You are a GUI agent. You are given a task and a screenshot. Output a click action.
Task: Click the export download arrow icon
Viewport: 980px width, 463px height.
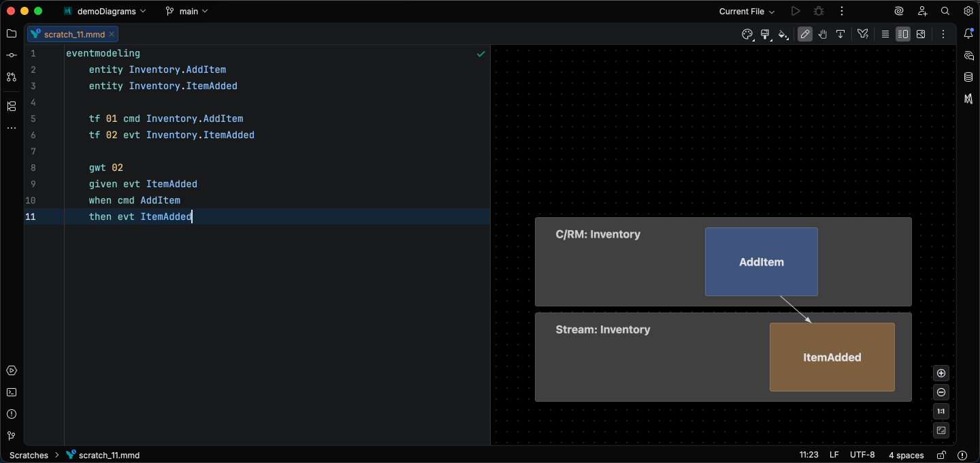coord(840,34)
